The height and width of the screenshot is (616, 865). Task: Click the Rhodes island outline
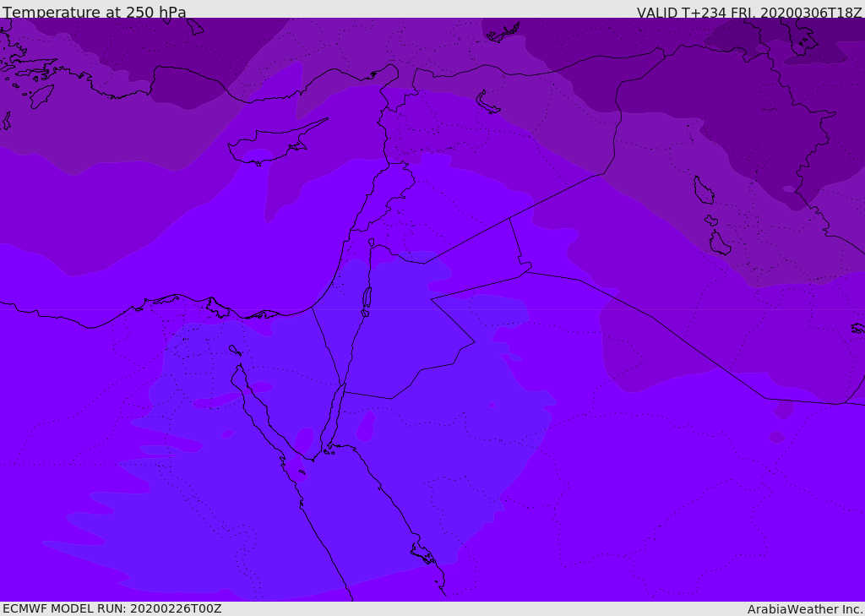pyautogui.click(x=41, y=95)
